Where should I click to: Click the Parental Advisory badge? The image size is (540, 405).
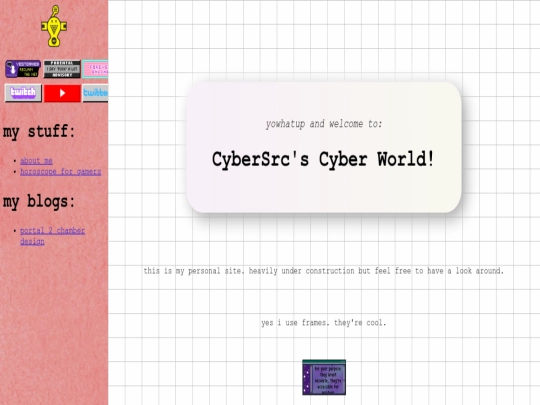coord(62,69)
